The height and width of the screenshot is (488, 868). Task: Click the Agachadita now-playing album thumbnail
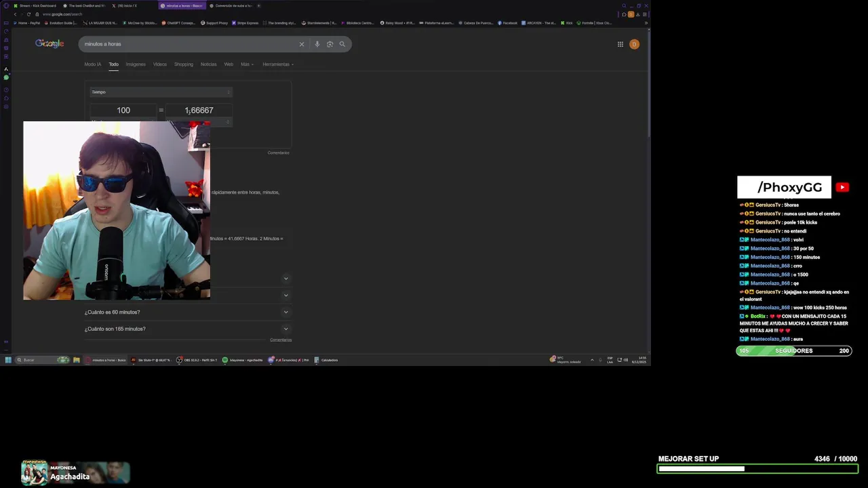35,473
